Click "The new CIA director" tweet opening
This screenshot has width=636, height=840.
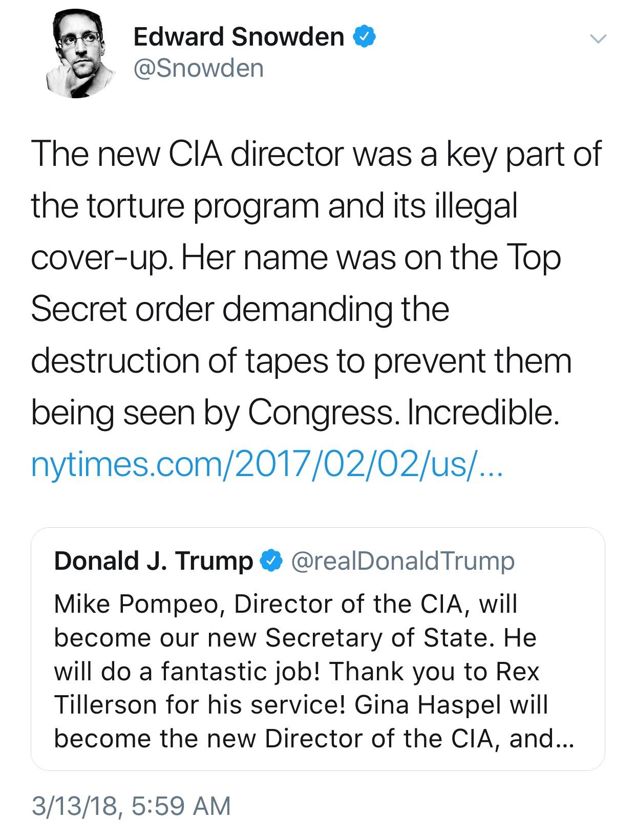tap(185, 154)
